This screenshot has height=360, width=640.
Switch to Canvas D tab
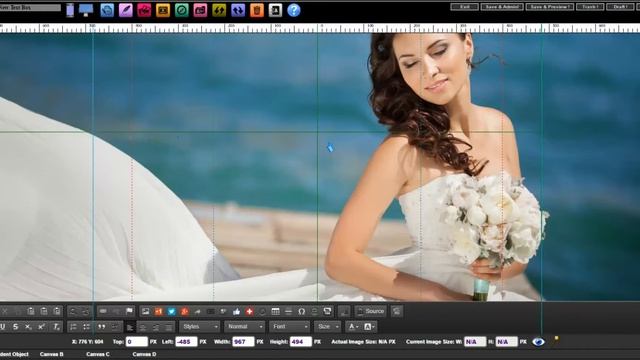tap(144, 354)
